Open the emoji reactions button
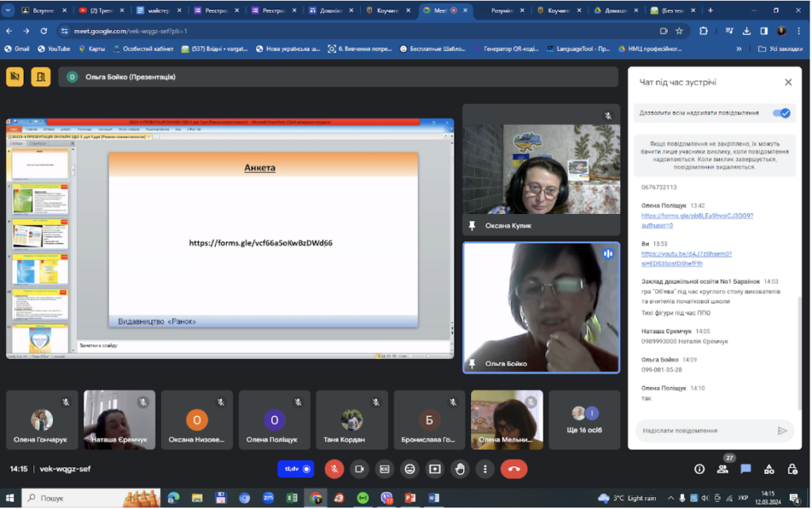Image resolution: width=812 pixels, height=509 pixels. pyautogui.click(x=410, y=469)
